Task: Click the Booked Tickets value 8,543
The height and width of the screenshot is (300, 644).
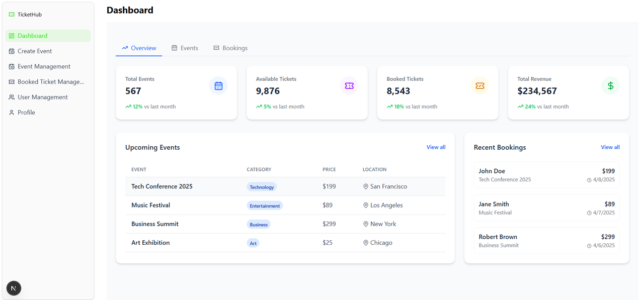Action: coord(398,91)
